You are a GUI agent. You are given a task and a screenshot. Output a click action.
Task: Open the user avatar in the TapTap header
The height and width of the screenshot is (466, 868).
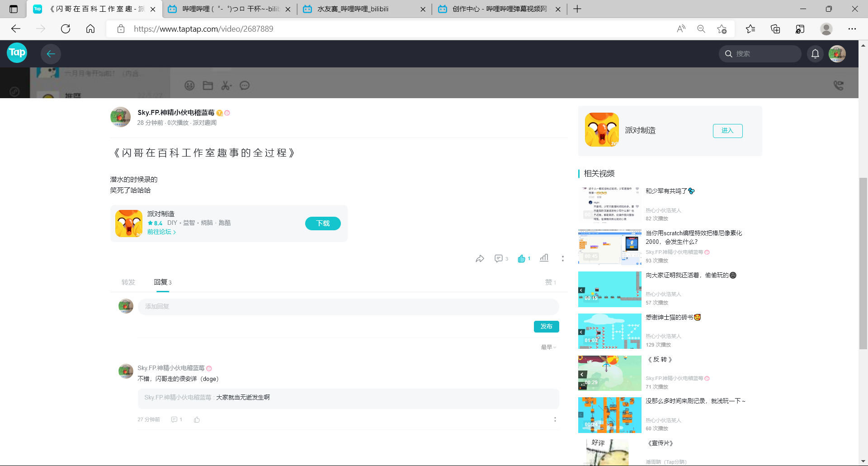pyautogui.click(x=837, y=54)
